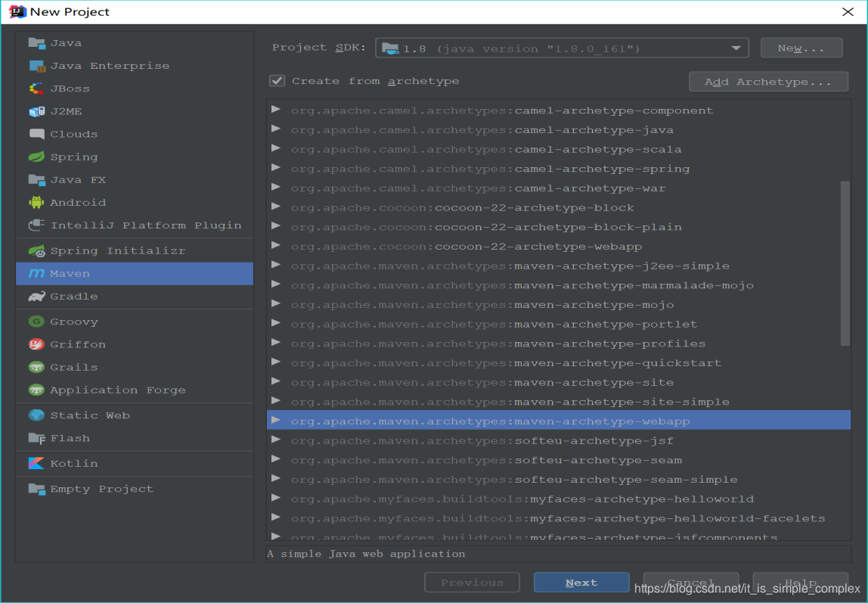Click Add Archetype... button

(x=768, y=82)
